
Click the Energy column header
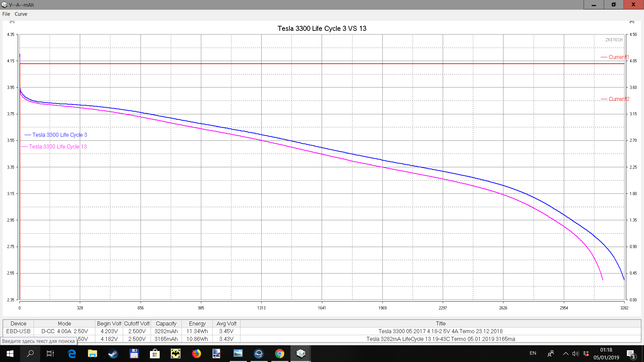click(x=197, y=323)
